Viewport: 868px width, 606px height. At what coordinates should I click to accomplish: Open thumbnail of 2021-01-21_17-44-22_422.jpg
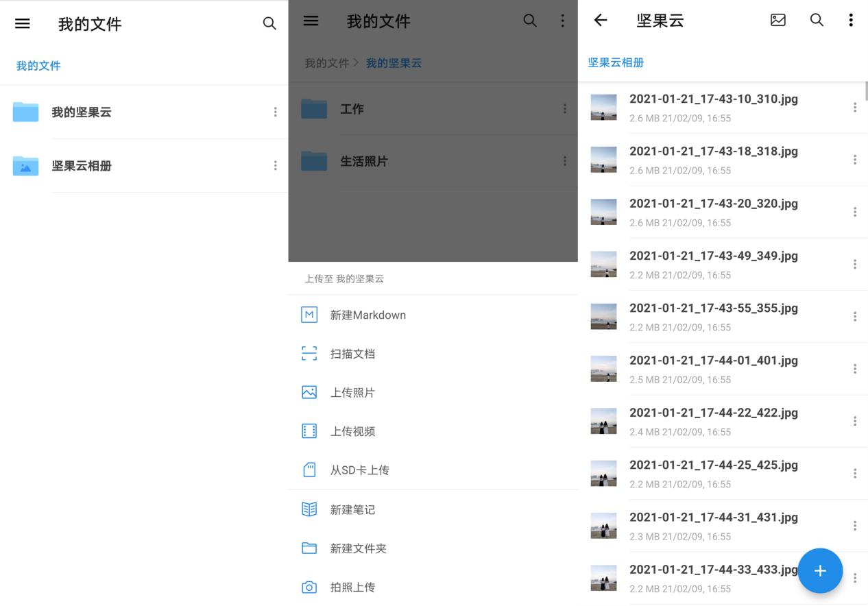[603, 421]
